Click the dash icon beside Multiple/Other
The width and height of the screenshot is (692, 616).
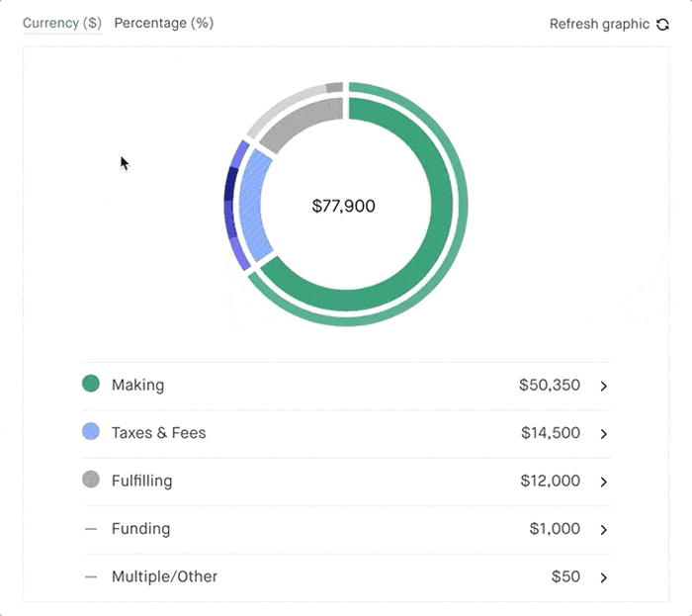[x=91, y=576]
